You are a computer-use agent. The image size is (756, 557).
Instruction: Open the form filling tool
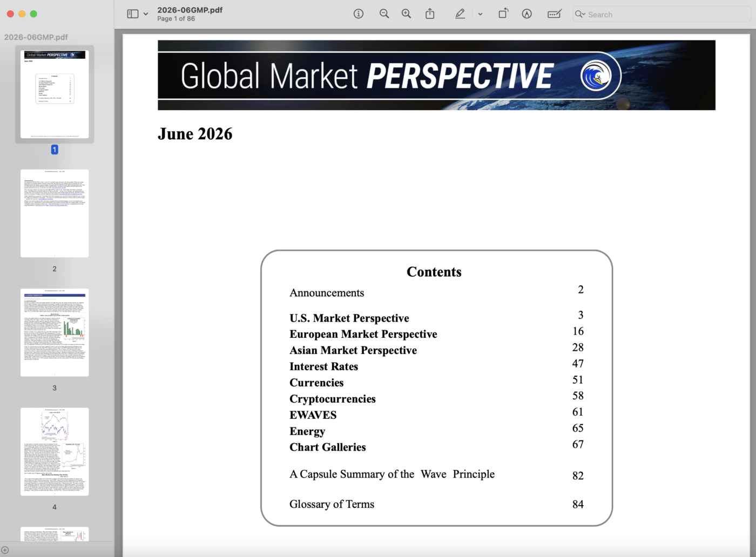(555, 14)
